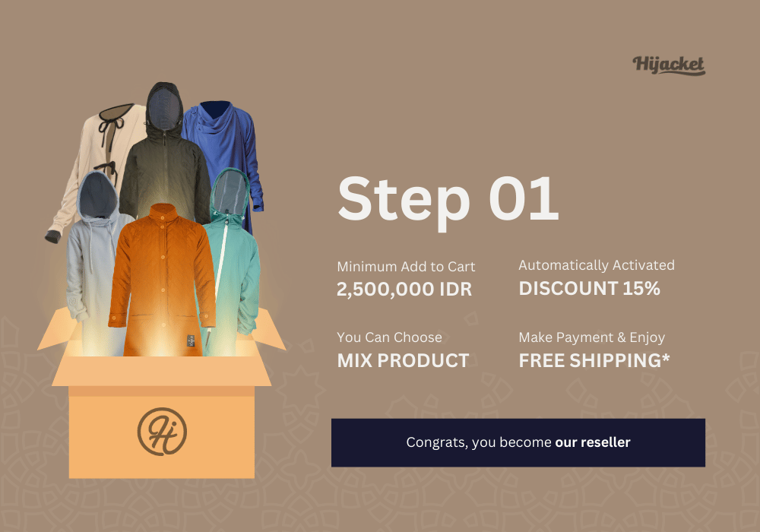Click the FREE SHIPPING* text

click(x=594, y=360)
